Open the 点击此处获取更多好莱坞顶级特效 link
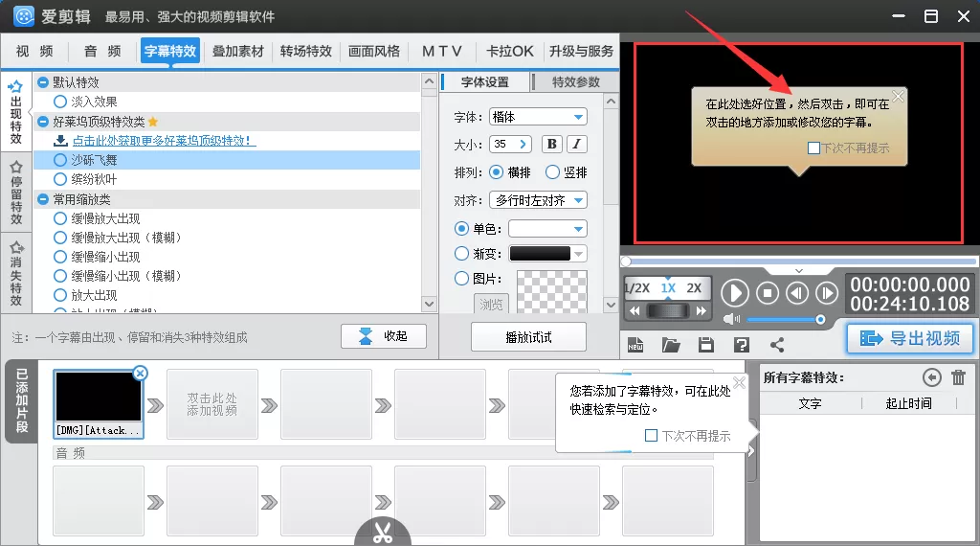Viewport: 980px width, 546px height. point(165,141)
